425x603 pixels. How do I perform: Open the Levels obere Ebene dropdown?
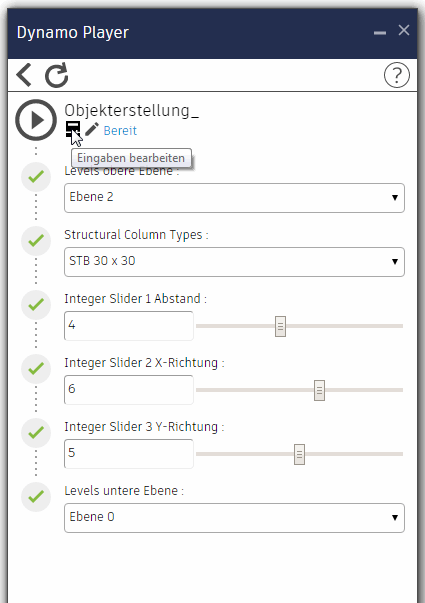coord(234,198)
